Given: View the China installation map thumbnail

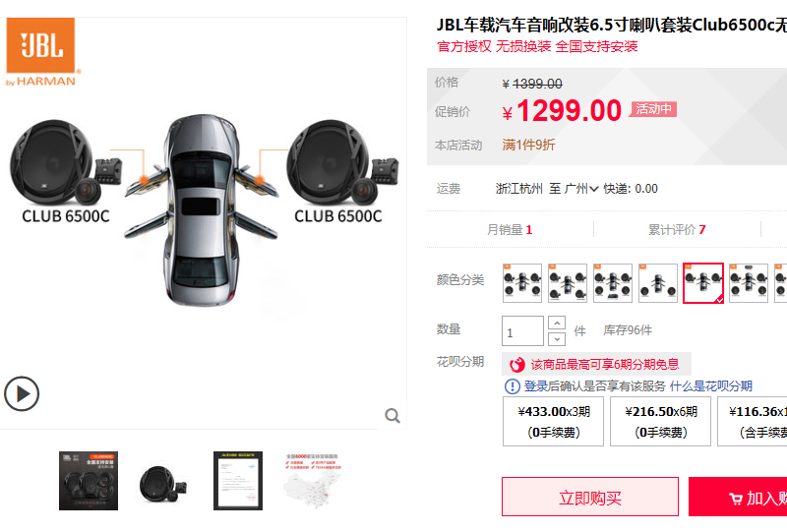Looking at the screenshot, I should (x=313, y=481).
